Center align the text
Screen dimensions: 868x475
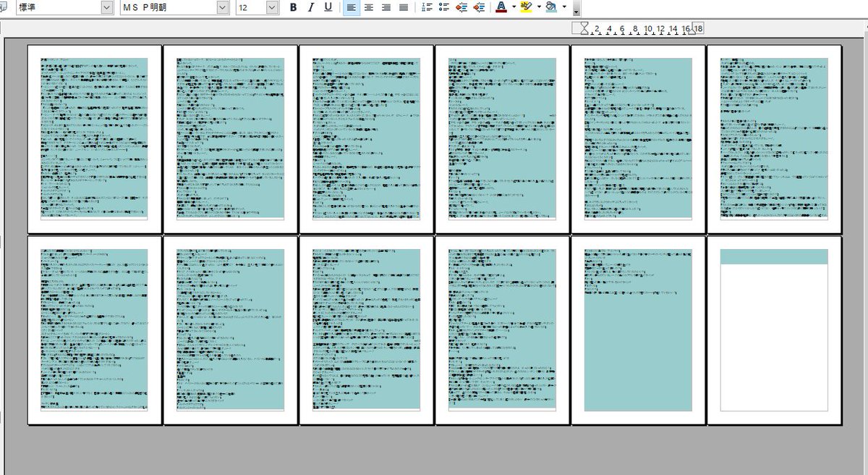point(369,7)
